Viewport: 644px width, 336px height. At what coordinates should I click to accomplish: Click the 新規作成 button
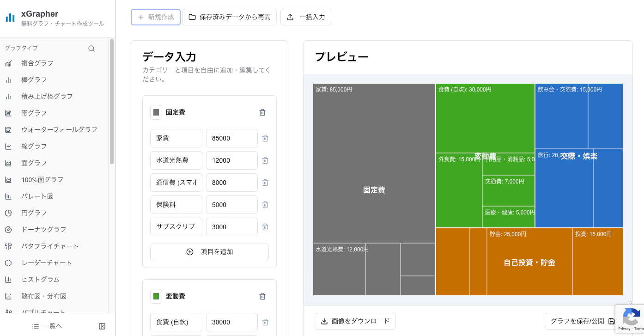tap(156, 17)
